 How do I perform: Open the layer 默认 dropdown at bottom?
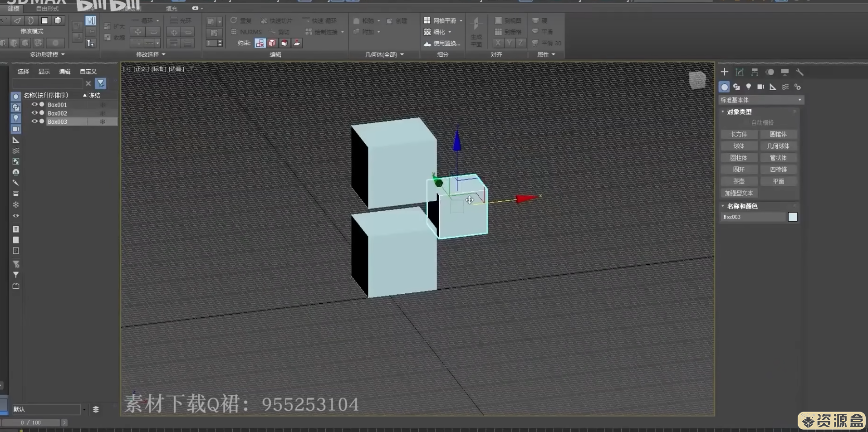tap(84, 409)
